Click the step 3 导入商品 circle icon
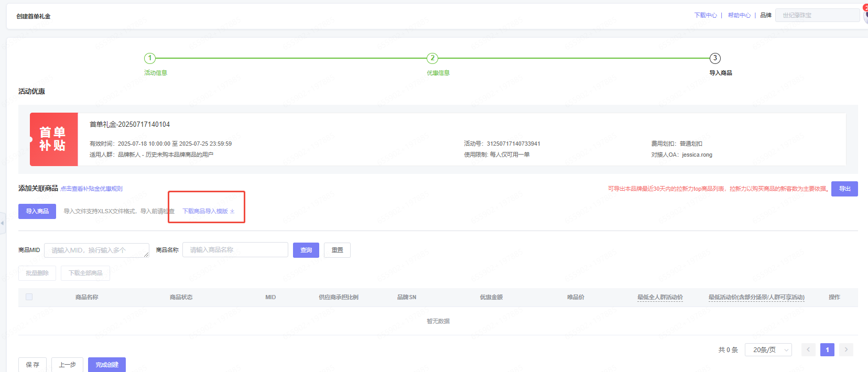The image size is (868, 372). pos(715,58)
